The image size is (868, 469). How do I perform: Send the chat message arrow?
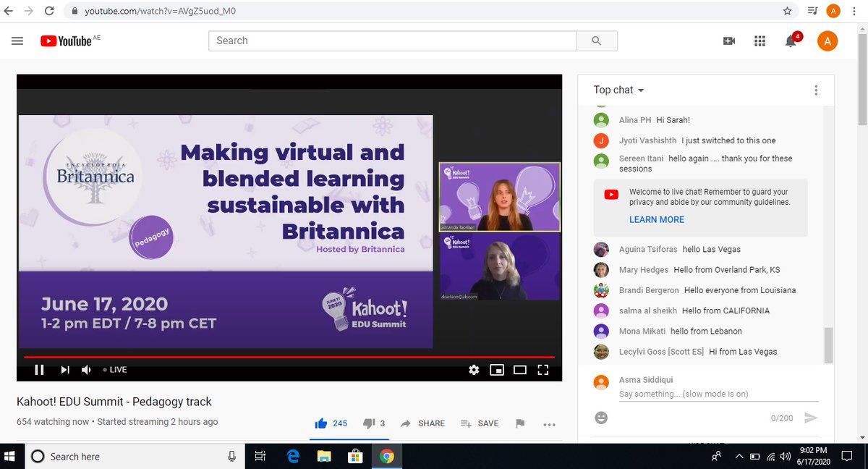(811, 418)
